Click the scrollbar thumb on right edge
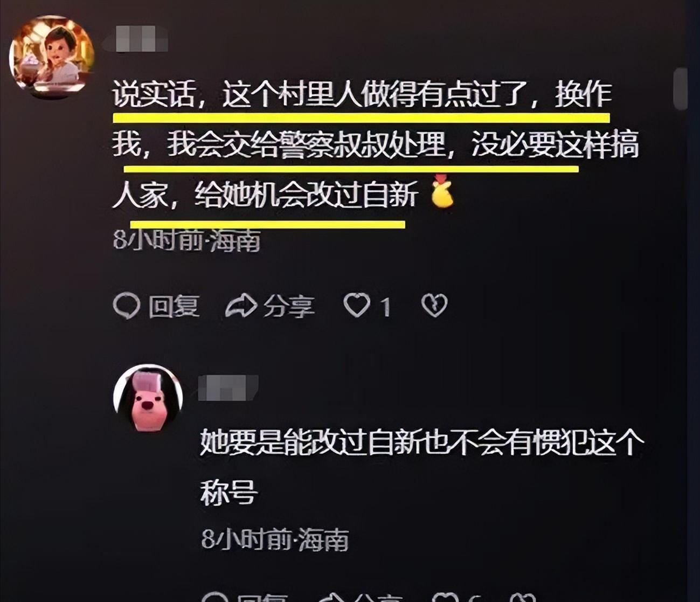This screenshot has height=602, width=700. 681,89
